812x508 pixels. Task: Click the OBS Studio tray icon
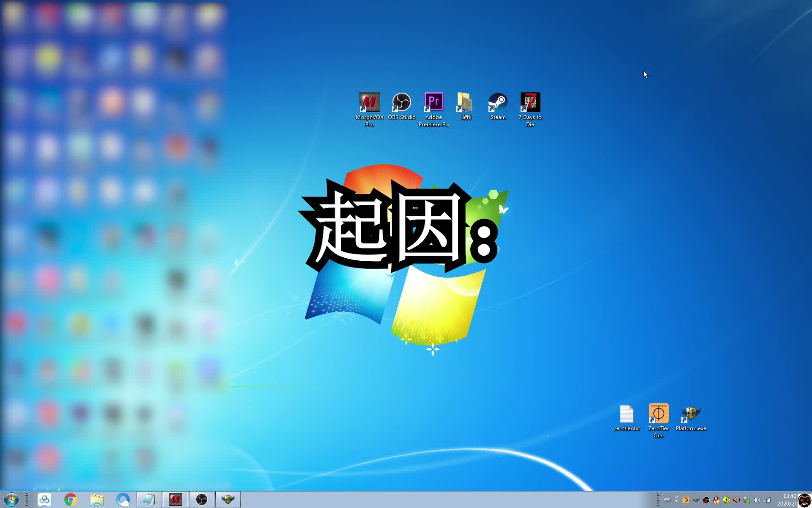point(706,500)
